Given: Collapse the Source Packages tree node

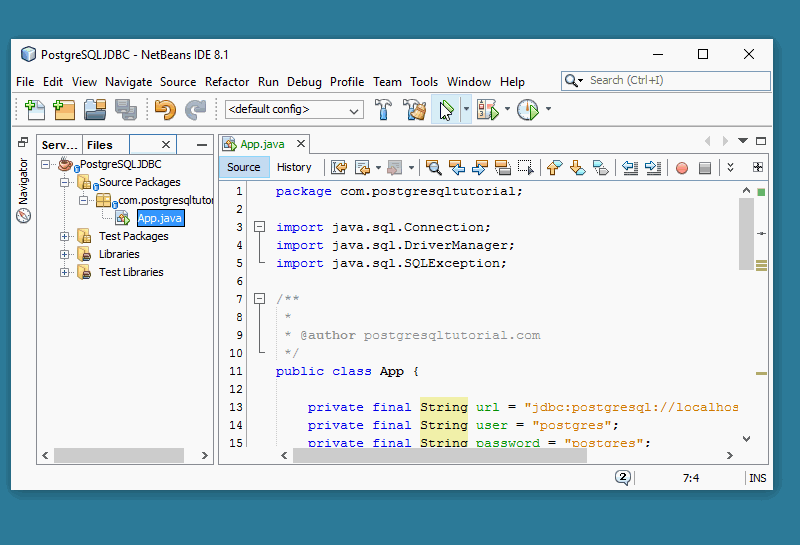Looking at the screenshot, I should coord(65,183).
